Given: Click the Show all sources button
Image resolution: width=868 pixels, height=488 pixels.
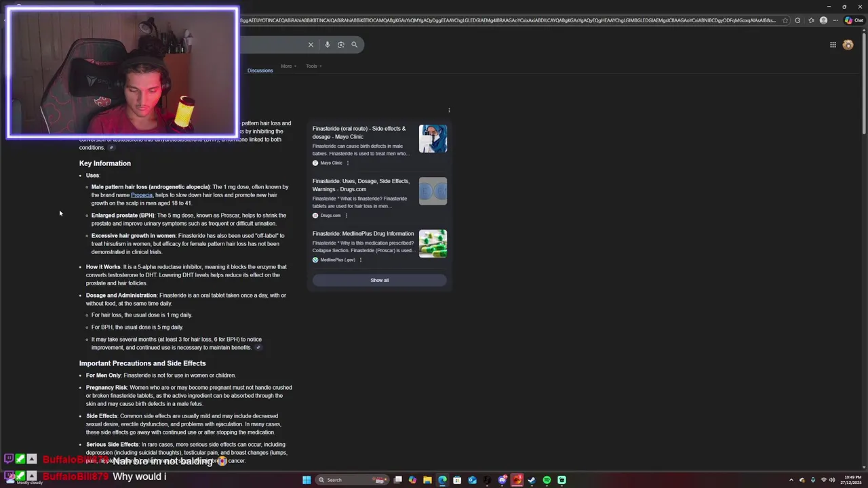Looking at the screenshot, I should tap(379, 280).
